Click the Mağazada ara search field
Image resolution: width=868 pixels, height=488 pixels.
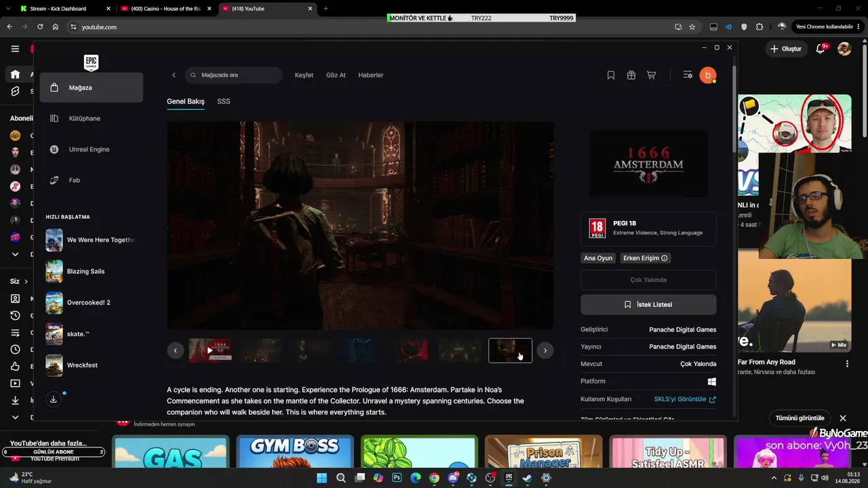click(233, 75)
